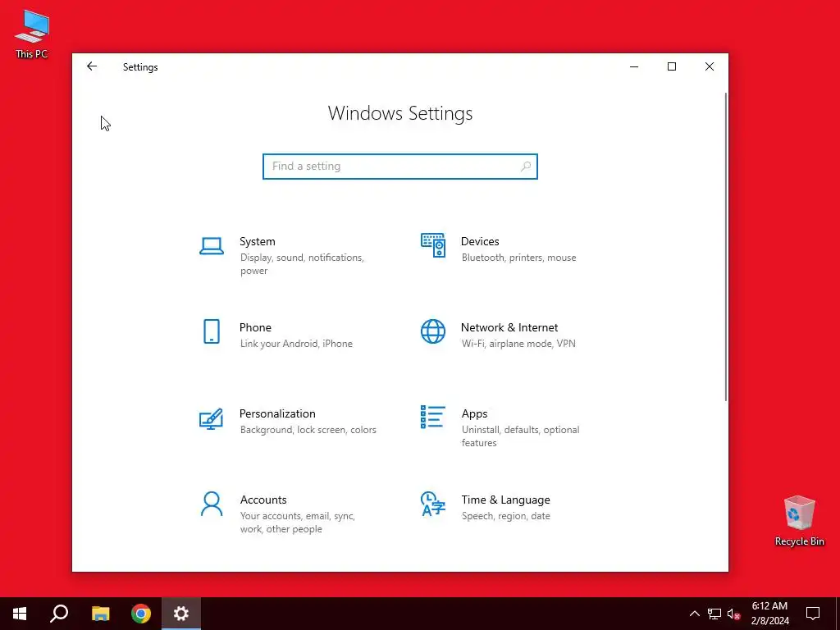Open the Apps list icon
This screenshot has height=630, width=840.
[x=433, y=417]
